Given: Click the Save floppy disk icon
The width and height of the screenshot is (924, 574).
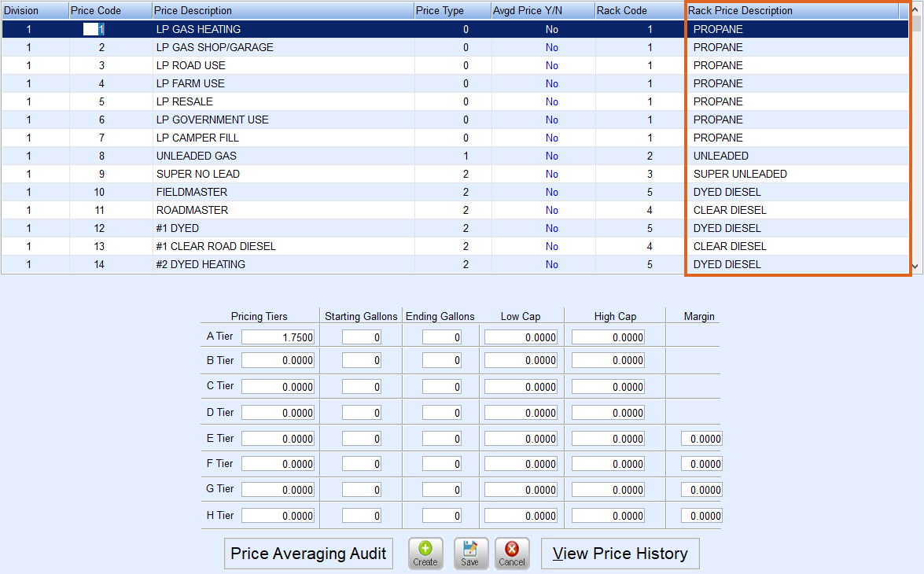Looking at the screenshot, I should click(470, 554).
